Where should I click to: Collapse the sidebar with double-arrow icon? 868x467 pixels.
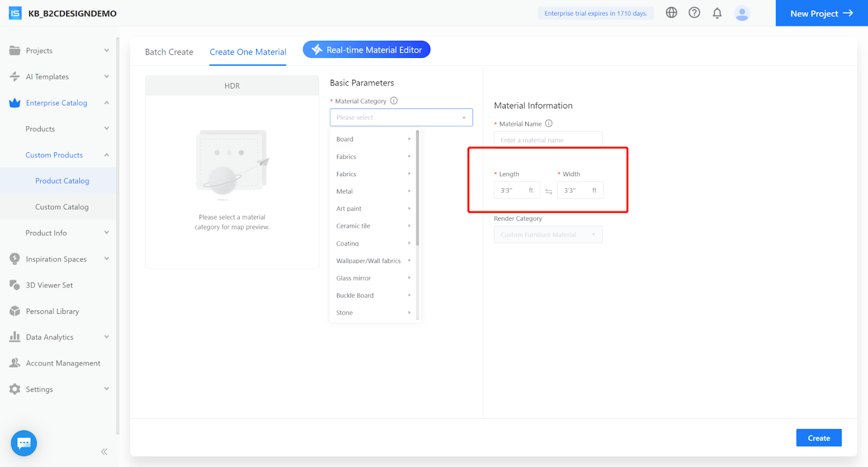(104, 451)
